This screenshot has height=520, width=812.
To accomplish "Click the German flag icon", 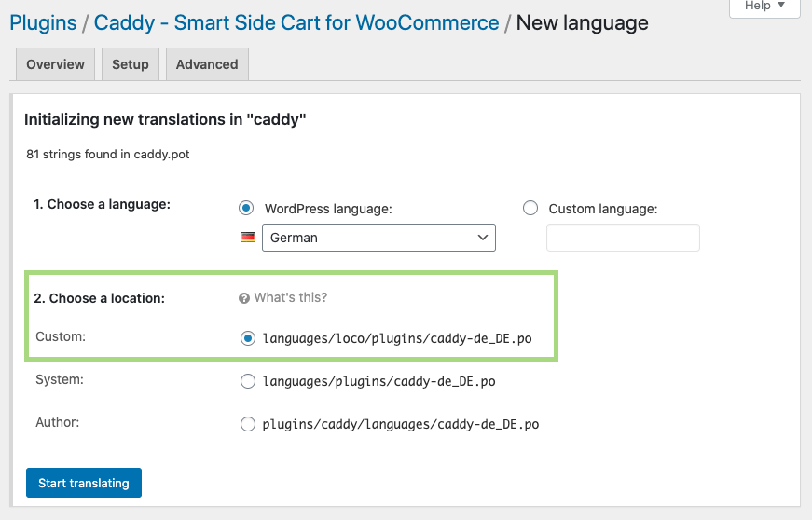I will tap(248, 238).
